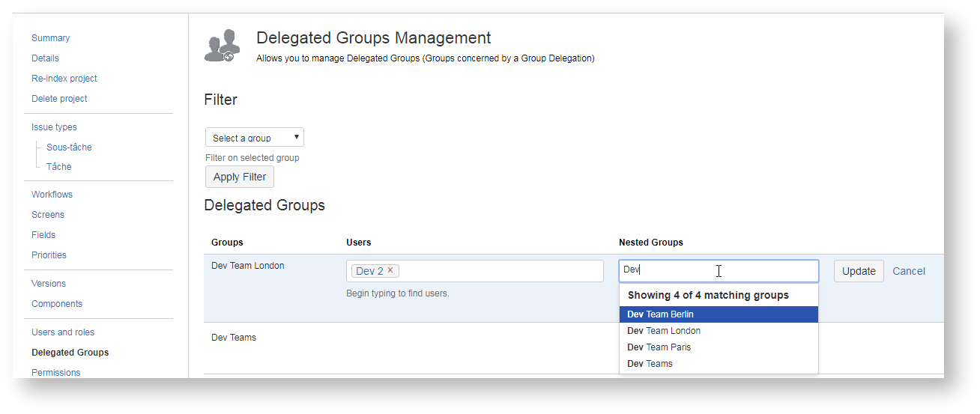Focus the Nested Groups search field

pos(718,270)
